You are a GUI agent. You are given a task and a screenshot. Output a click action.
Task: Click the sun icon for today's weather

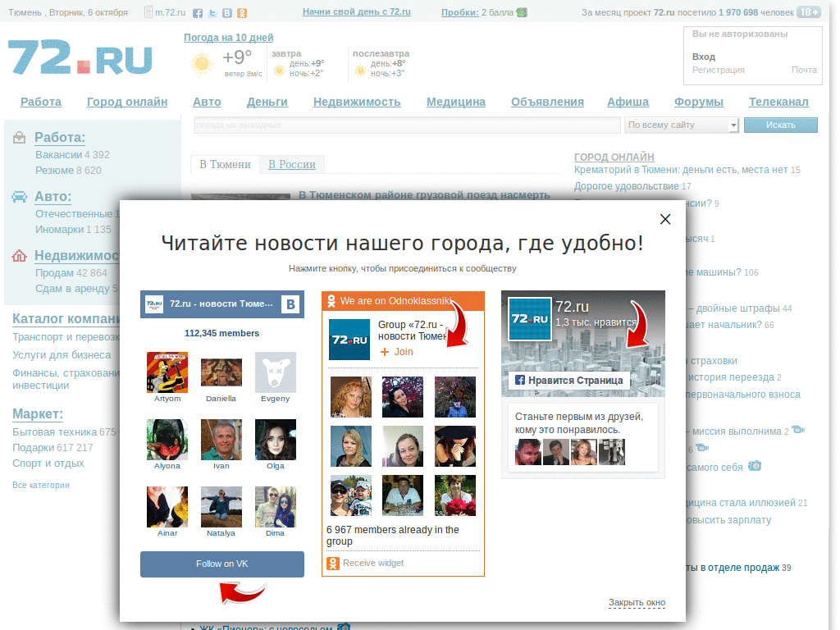click(202, 64)
